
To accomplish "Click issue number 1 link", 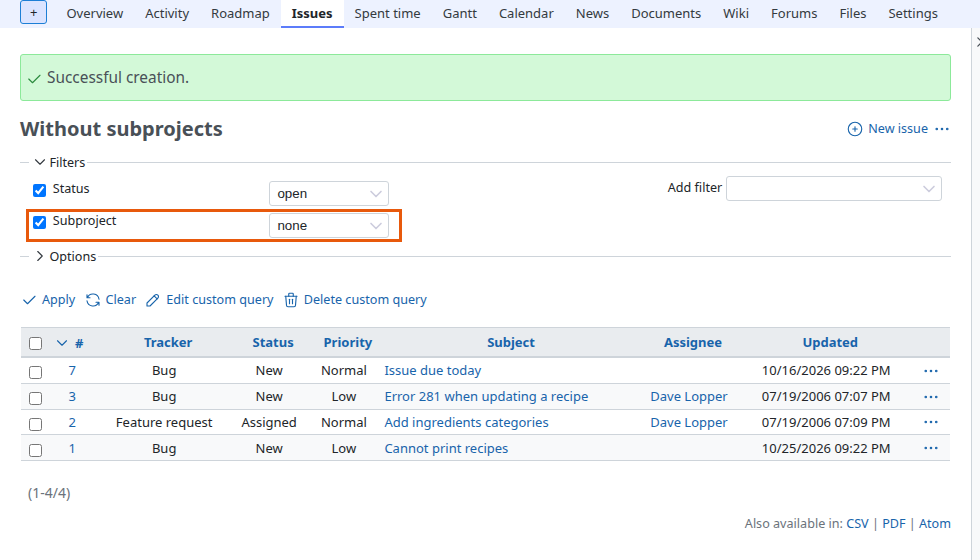I will coord(72,449).
